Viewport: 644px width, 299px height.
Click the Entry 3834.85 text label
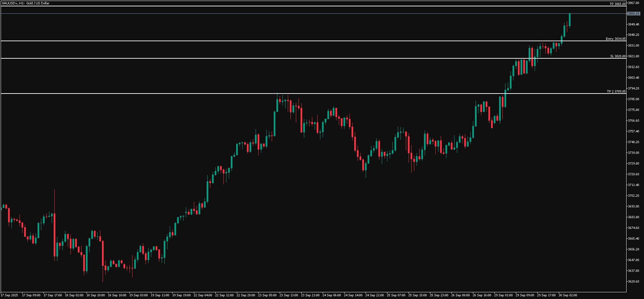[x=615, y=39]
